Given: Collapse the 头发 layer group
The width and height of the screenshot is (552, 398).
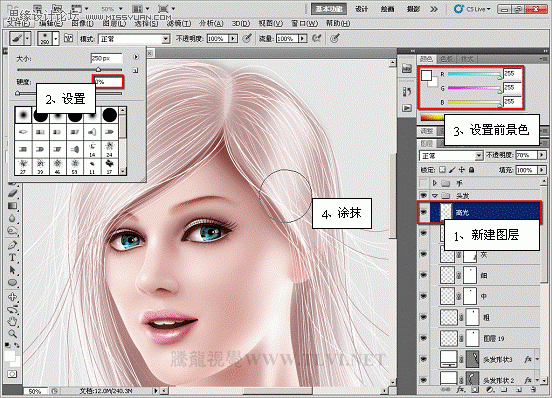Looking at the screenshot, I should (435, 196).
